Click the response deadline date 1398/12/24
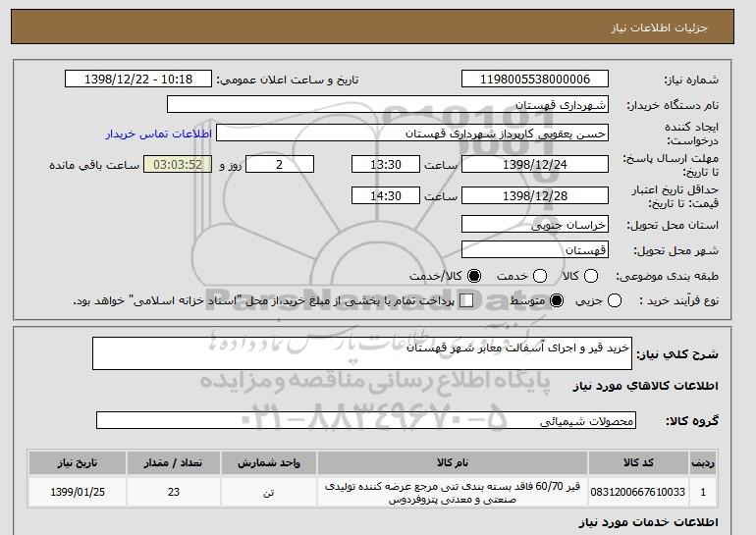This screenshot has width=756, height=535. point(535,164)
